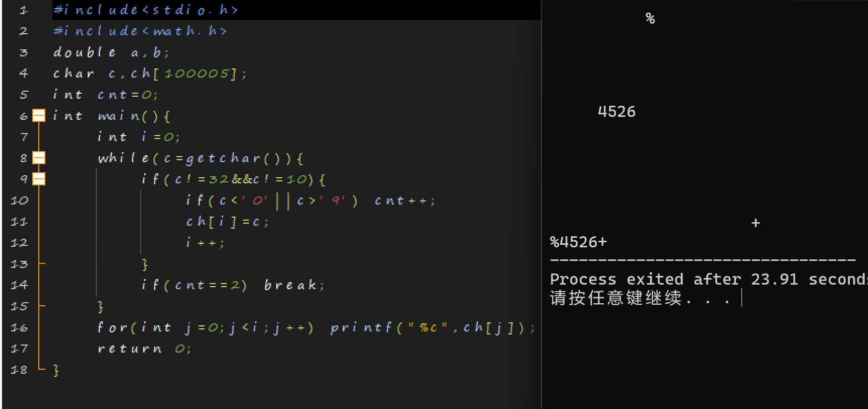
Task: Click the 'int i=0;' statement
Action: 139,137
